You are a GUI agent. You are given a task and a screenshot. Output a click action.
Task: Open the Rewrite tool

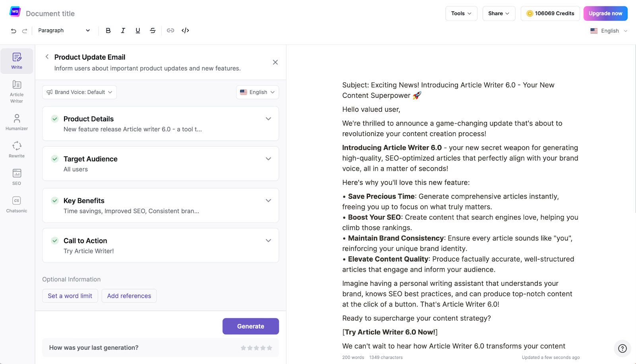tap(17, 150)
